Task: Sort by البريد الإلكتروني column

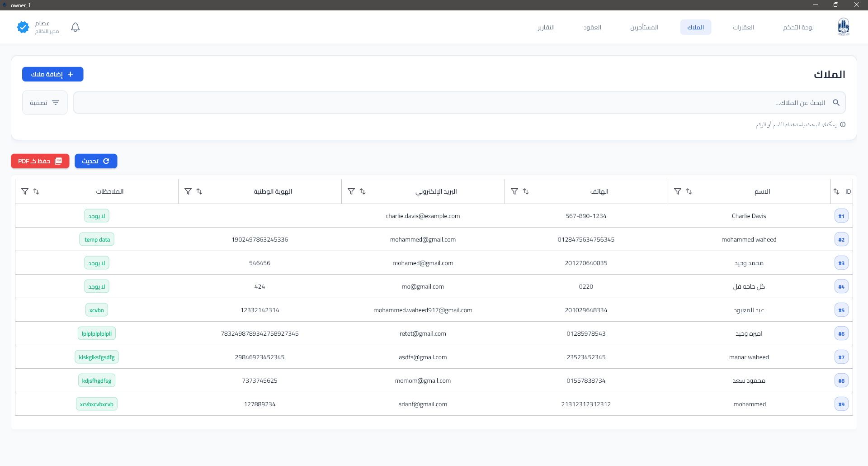Action: coord(363,191)
